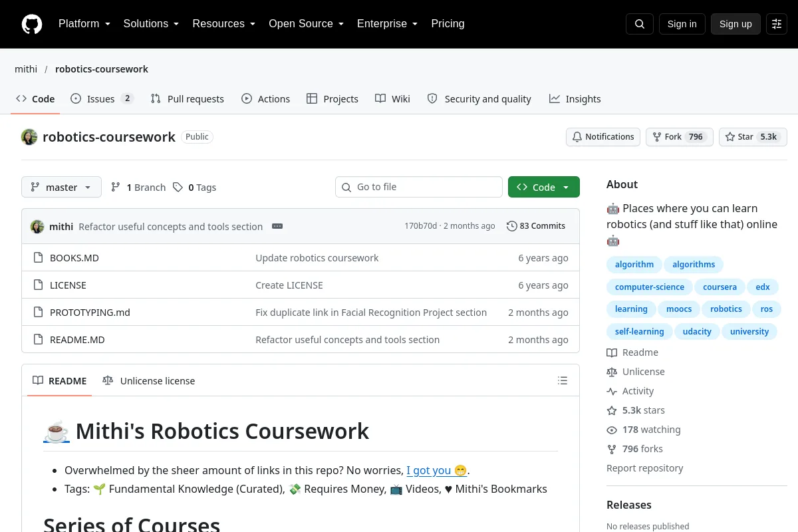Expand the Platform menu
Image resolution: width=798 pixels, height=532 pixels.
(x=84, y=24)
